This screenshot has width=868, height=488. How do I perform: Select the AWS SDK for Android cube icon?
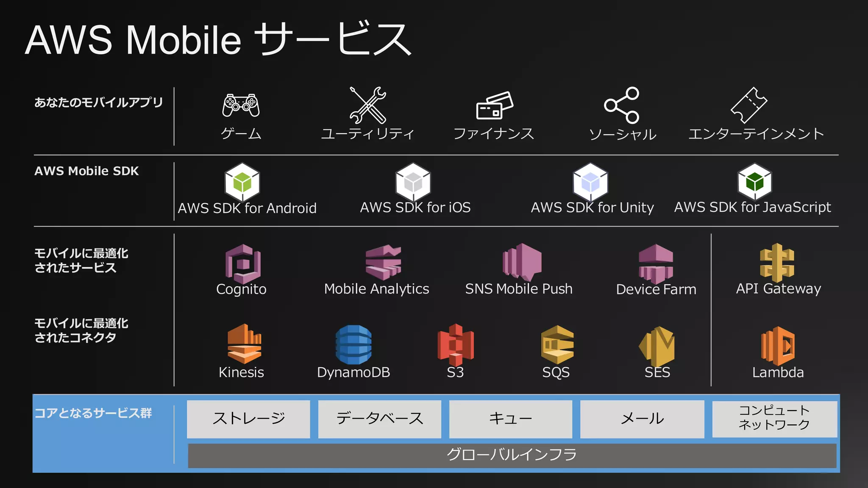[242, 183]
